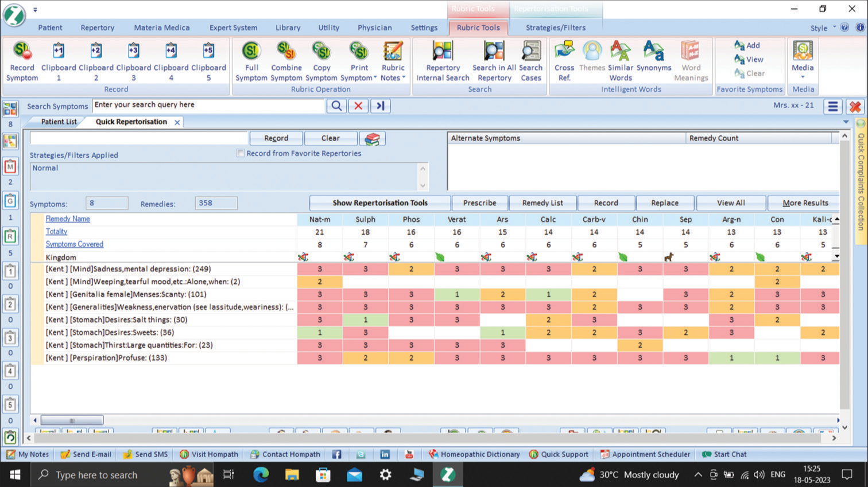Viewport: 868px width, 487px height.
Task: Select Clipboard 1 in the ribbon
Action: [59, 61]
